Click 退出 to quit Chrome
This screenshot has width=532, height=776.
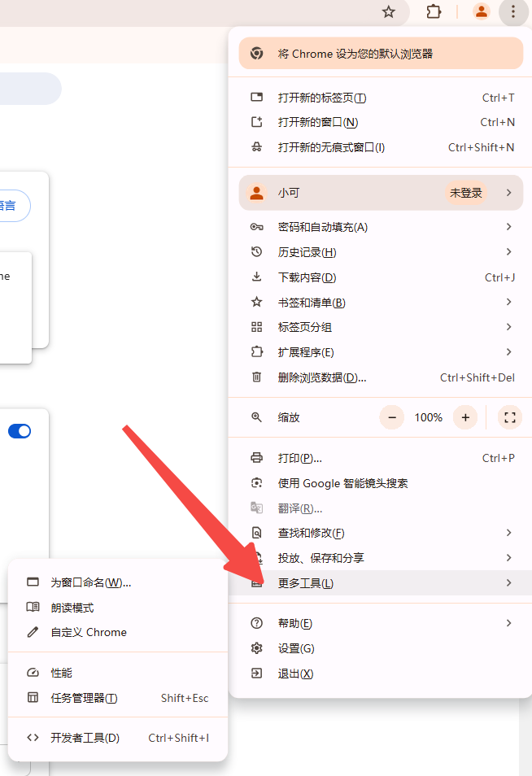380,674
